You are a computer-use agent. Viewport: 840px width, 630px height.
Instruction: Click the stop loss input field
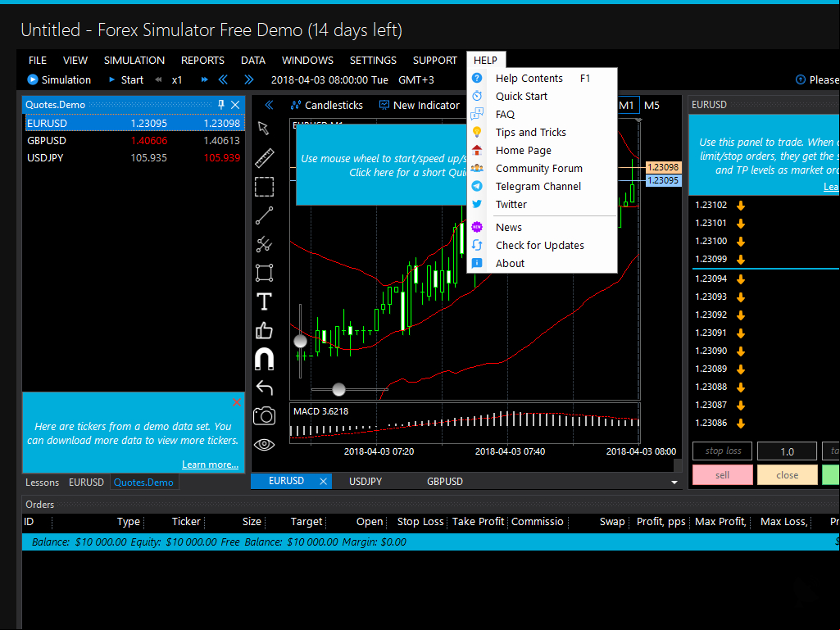[722, 451]
